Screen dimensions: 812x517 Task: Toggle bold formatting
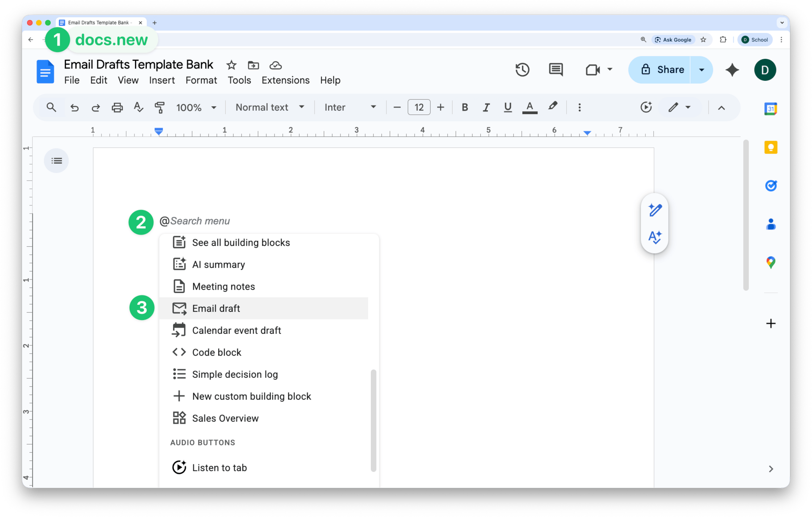tap(464, 107)
